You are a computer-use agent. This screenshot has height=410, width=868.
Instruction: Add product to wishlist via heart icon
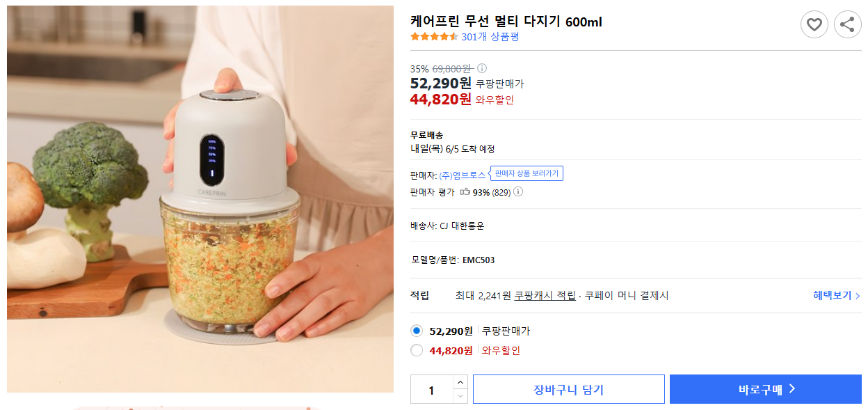tap(814, 24)
